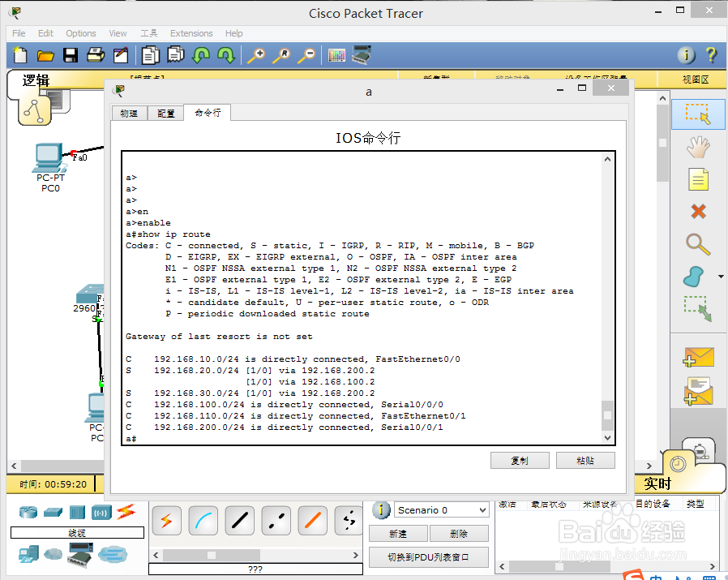Reset zoom with magnifier R icon
The height and width of the screenshot is (580, 728).
(x=281, y=55)
